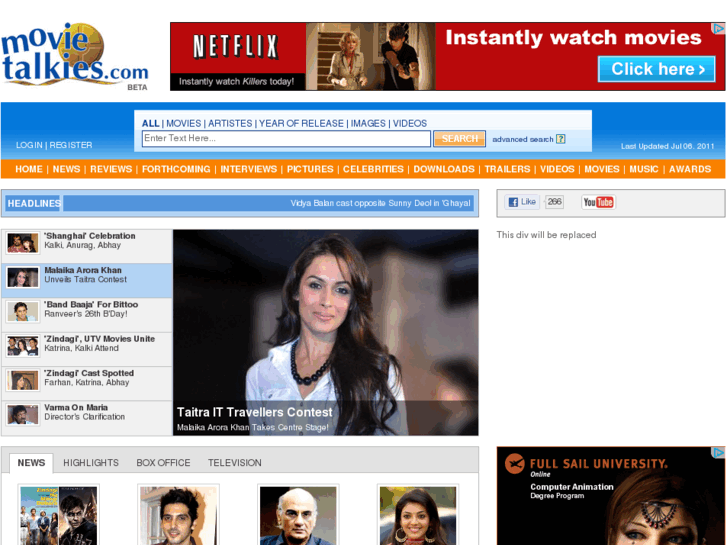
Task: Open MOVIES in the orange navigation bar
Action: 602,169
